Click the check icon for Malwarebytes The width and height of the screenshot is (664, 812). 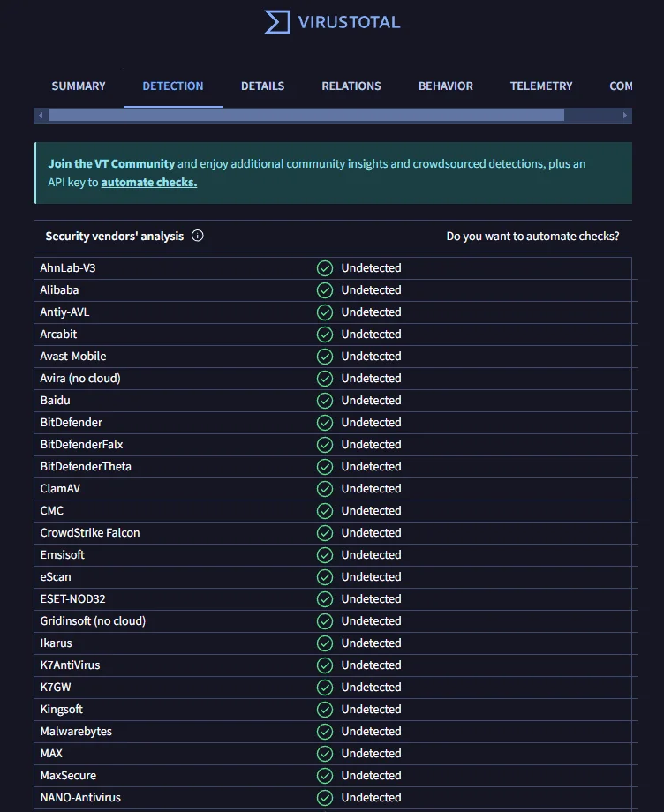pos(325,732)
